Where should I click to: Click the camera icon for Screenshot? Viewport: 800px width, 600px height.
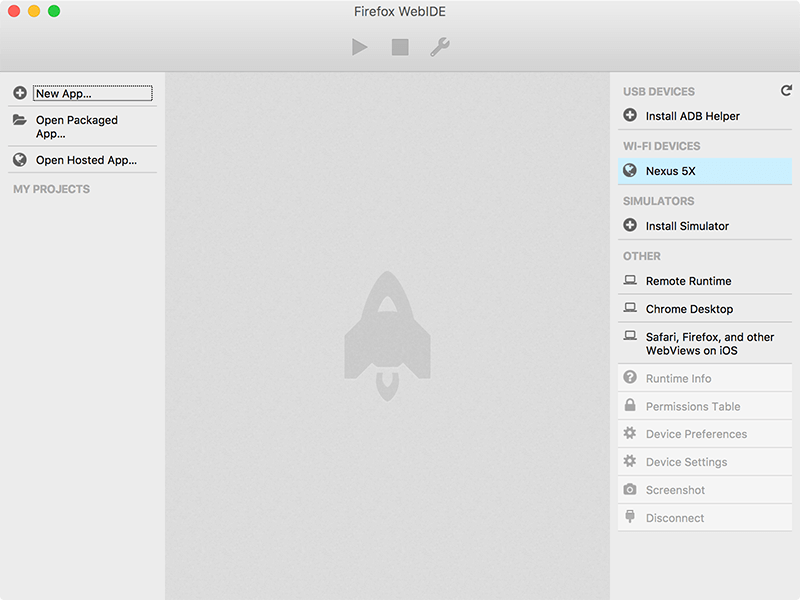[x=630, y=489]
